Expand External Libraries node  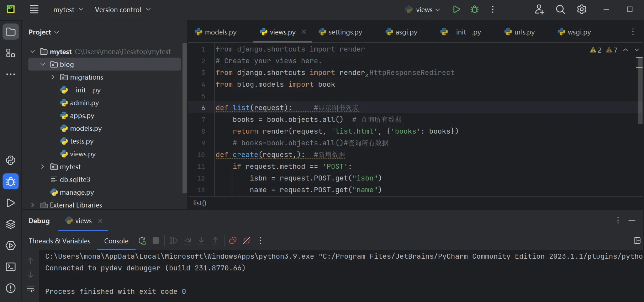pyautogui.click(x=33, y=205)
